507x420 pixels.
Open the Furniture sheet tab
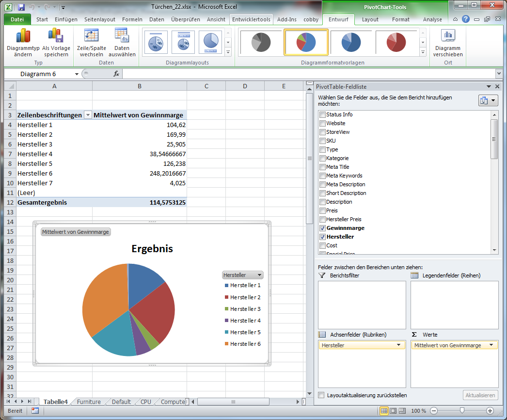coord(89,402)
